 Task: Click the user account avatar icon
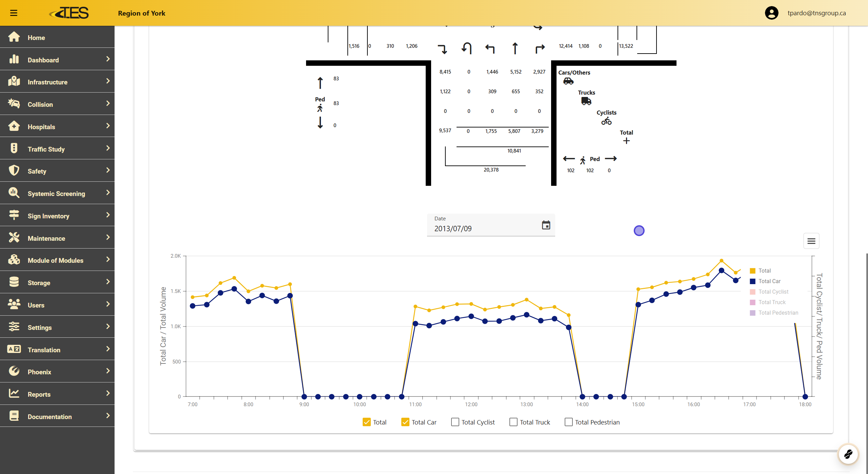(x=771, y=13)
